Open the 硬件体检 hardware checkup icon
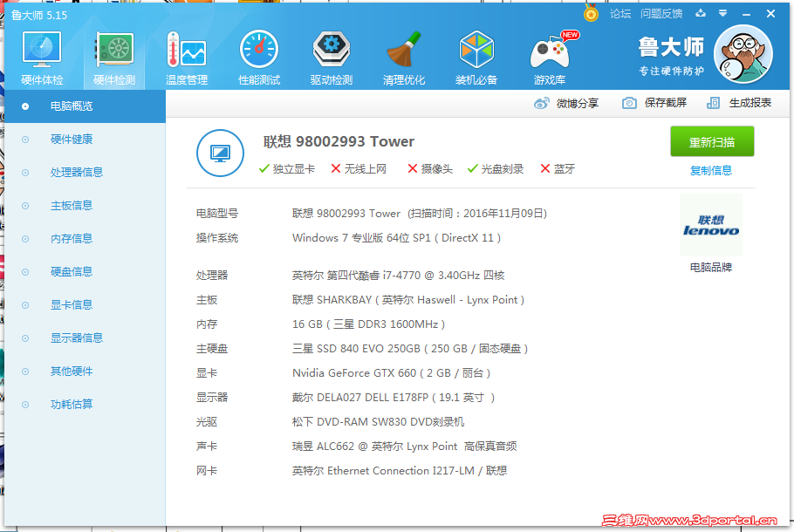The image size is (794, 532). [42, 58]
